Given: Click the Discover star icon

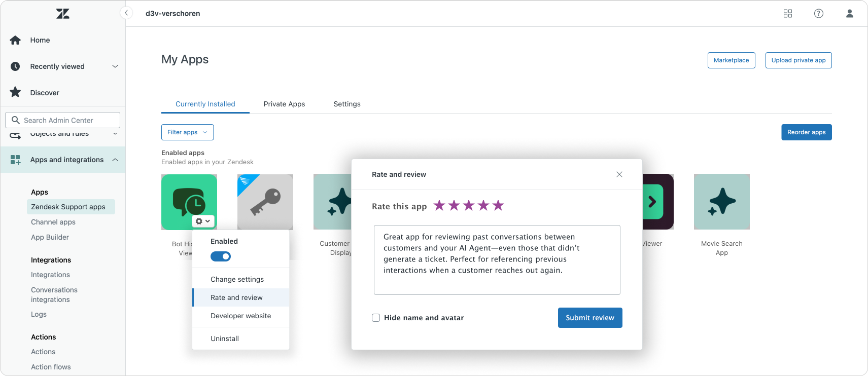Looking at the screenshot, I should [x=15, y=92].
